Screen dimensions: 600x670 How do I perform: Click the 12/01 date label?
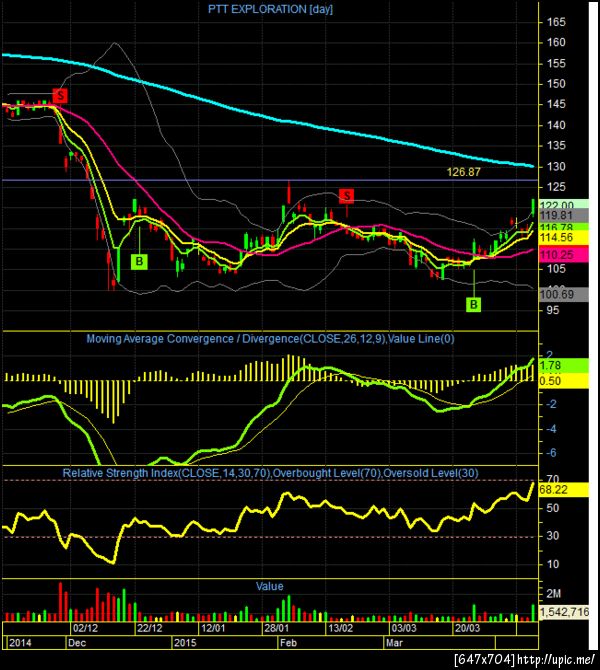click(x=213, y=628)
